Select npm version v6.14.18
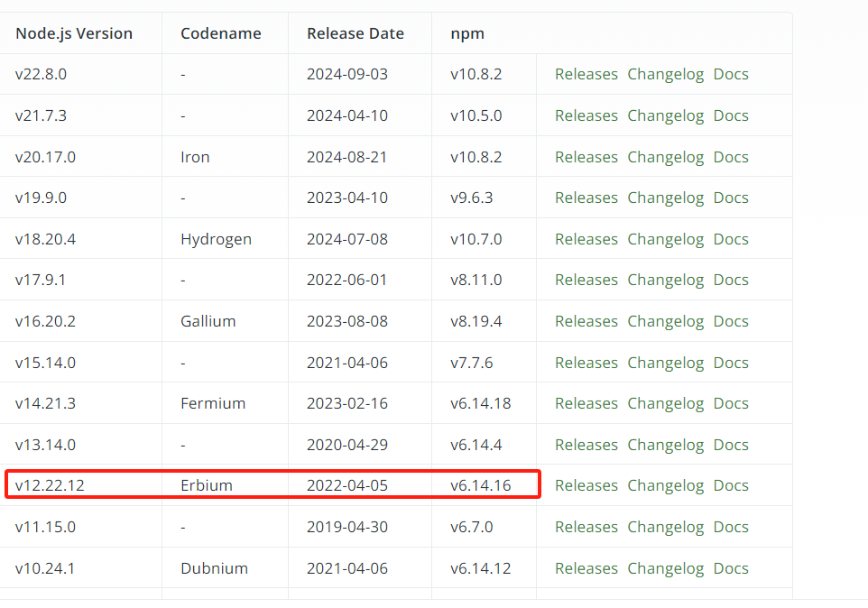868x608 pixels. point(481,403)
